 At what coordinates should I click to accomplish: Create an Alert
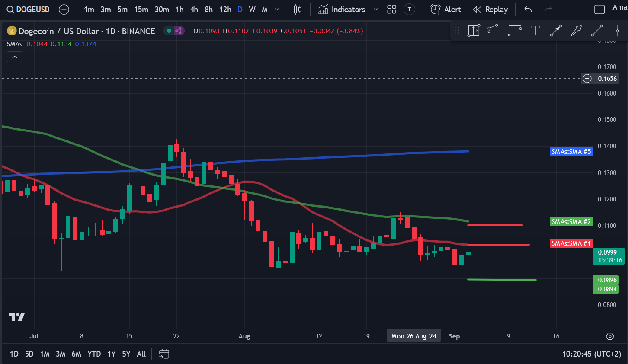pos(446,10)
